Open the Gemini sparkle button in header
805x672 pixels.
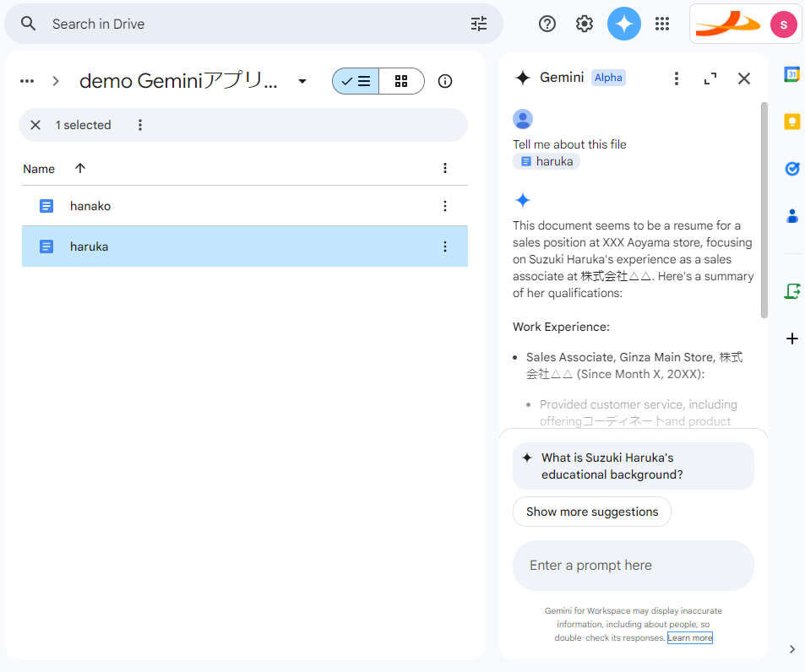(x=623, y=24)
